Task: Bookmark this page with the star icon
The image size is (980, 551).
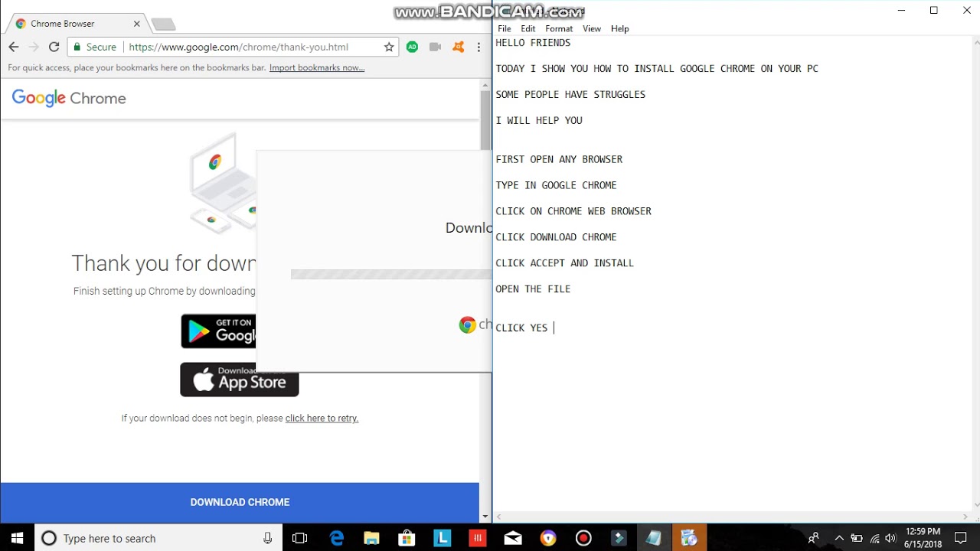Action: 389,47
